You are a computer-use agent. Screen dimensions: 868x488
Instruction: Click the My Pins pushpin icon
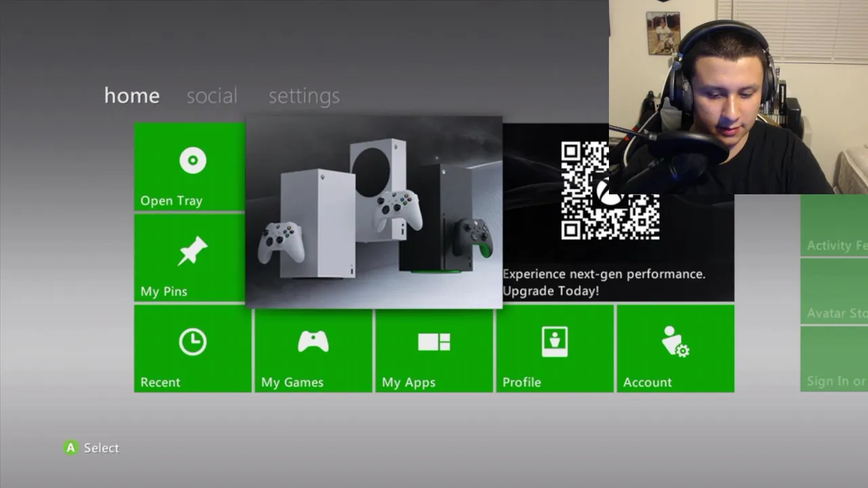click(x=193, y=251)
